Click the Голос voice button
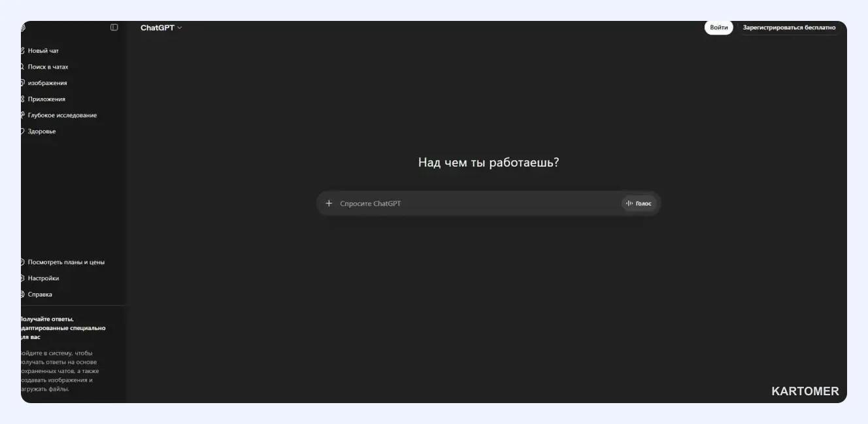This screenshot has width=868, height=424. tap(639, 203)
